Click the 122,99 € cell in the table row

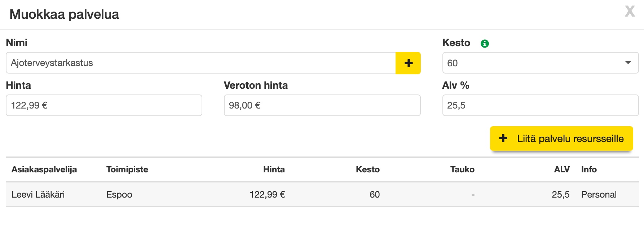click(x=267, y=195)
